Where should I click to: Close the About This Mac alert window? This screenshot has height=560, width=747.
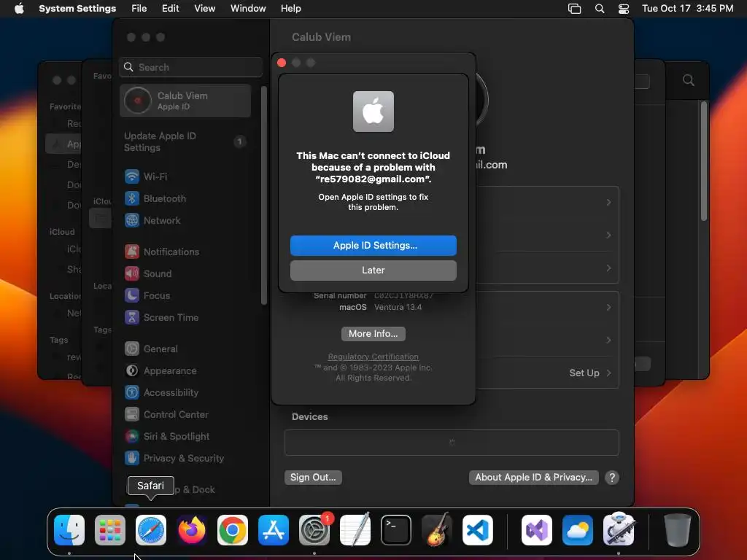click(282, 63)
